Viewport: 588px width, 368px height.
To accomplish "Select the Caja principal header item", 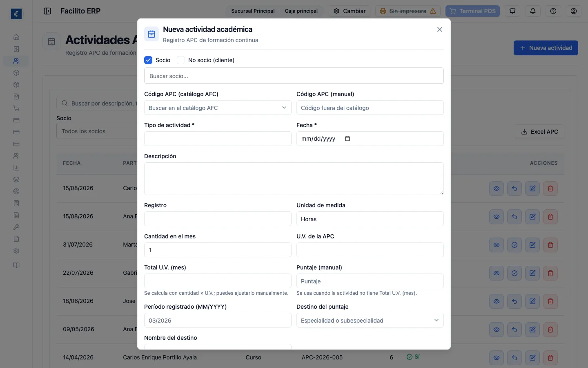I will coord(301,11).
